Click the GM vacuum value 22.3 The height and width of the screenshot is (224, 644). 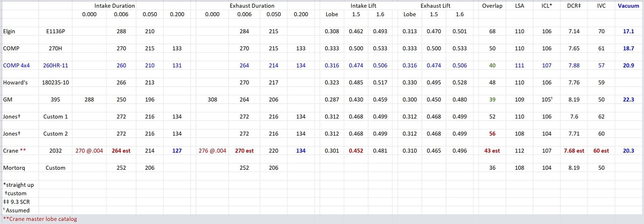tap(628, 100)
